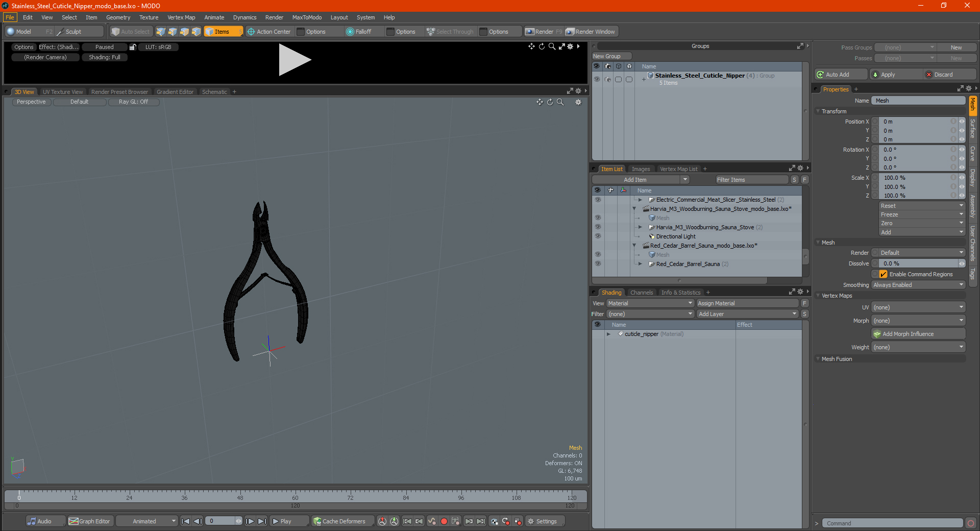
Task: Click the New Group button
Action: [x=611, y=56]
